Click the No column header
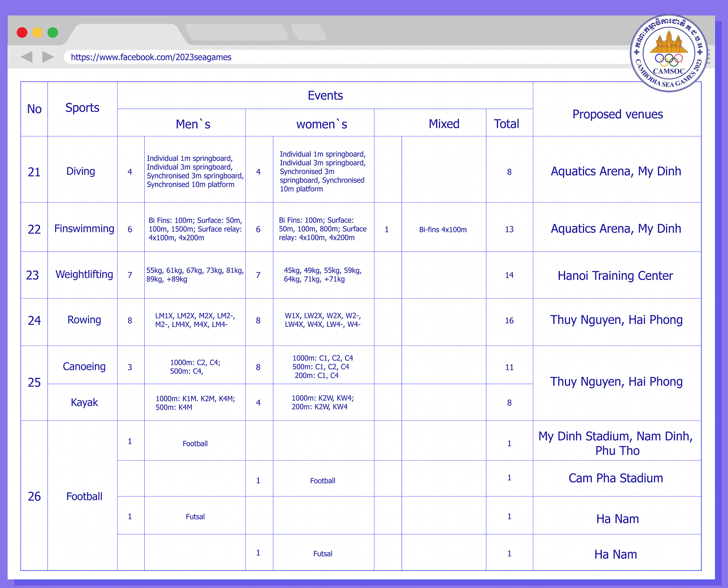The width and height of the screenshot is (728, 588). point(34,109)
